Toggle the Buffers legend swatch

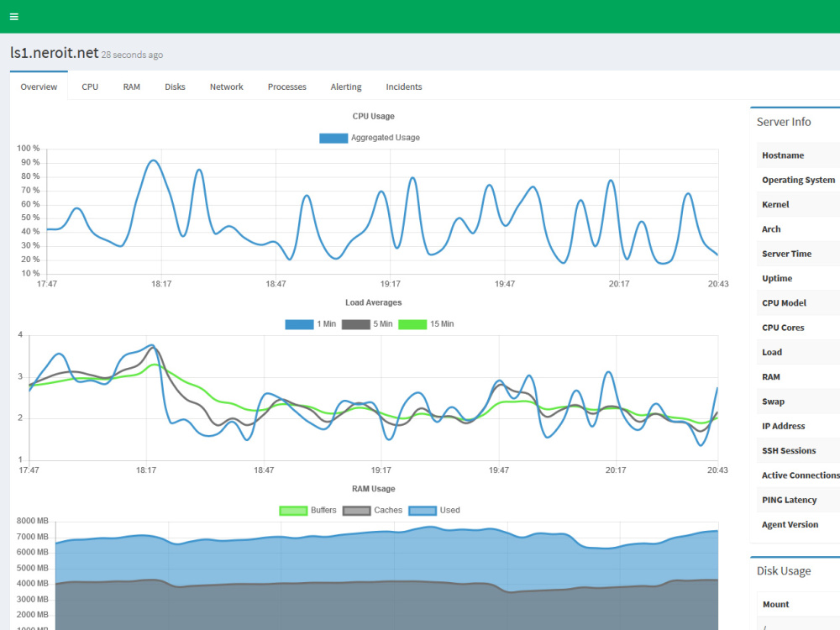pyautogui.click(x=293, y=511)
